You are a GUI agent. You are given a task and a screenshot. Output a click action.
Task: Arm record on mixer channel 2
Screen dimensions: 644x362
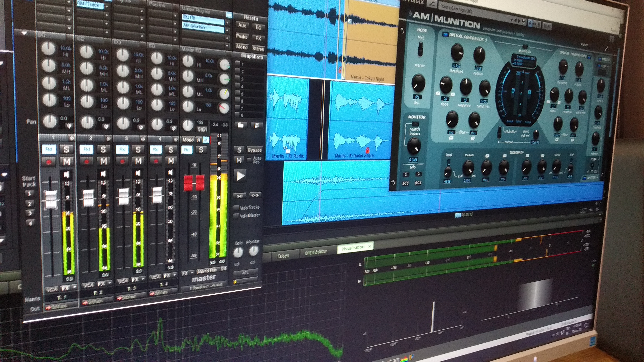pos(86,161)
